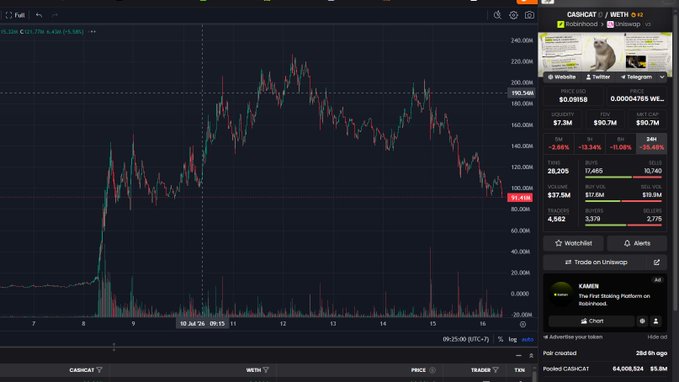The image size is (679, 382).
Task: Redo the chart action
Action: (x=55, y=15)
